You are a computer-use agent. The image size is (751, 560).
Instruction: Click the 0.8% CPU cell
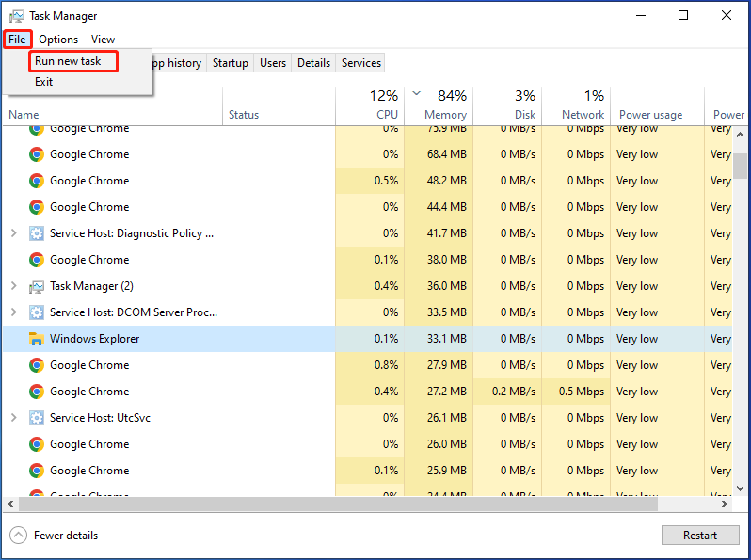[370, 365]
